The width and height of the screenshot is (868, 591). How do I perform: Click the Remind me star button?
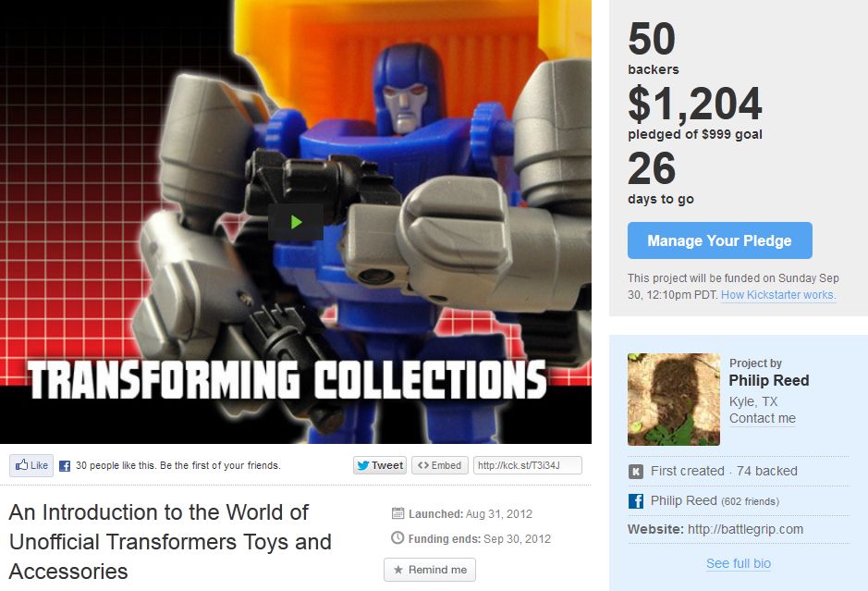(430, 570)
